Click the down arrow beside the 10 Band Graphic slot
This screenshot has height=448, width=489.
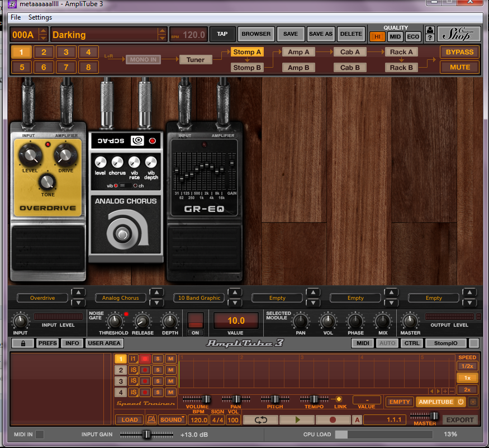pyautogui.click(x=235, y=303)
